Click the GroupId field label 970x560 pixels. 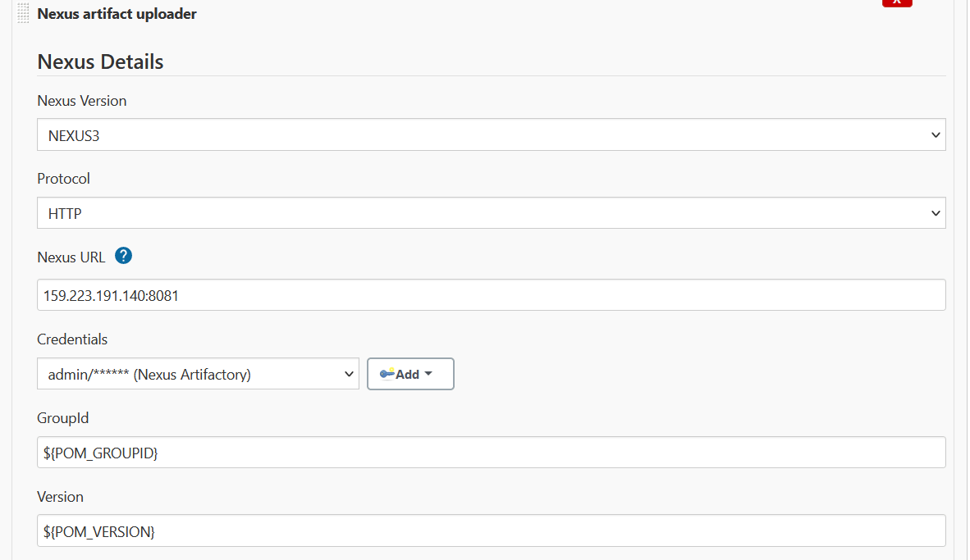63,418
